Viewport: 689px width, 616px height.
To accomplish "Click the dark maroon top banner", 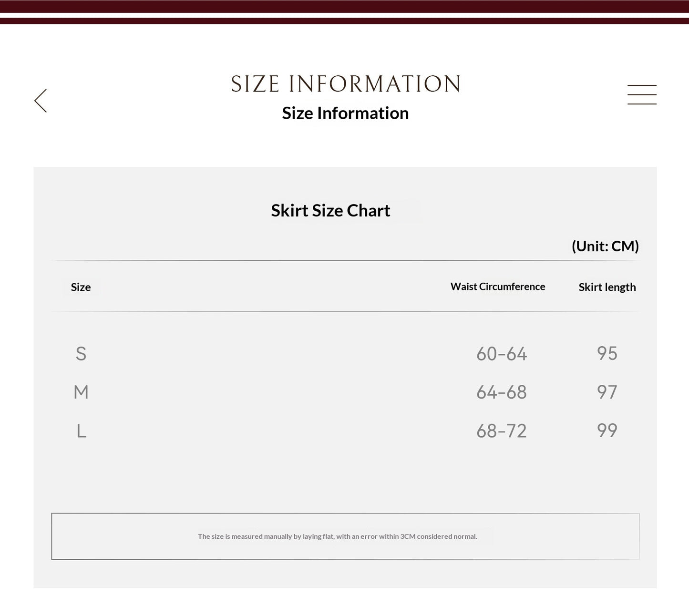I will coord(344,7).
